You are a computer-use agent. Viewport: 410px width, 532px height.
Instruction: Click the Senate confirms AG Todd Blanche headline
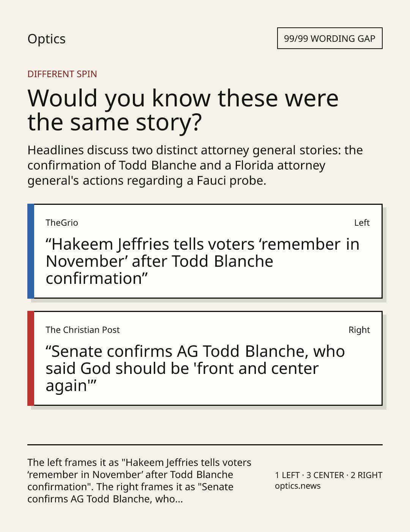(x=195, y=368)
